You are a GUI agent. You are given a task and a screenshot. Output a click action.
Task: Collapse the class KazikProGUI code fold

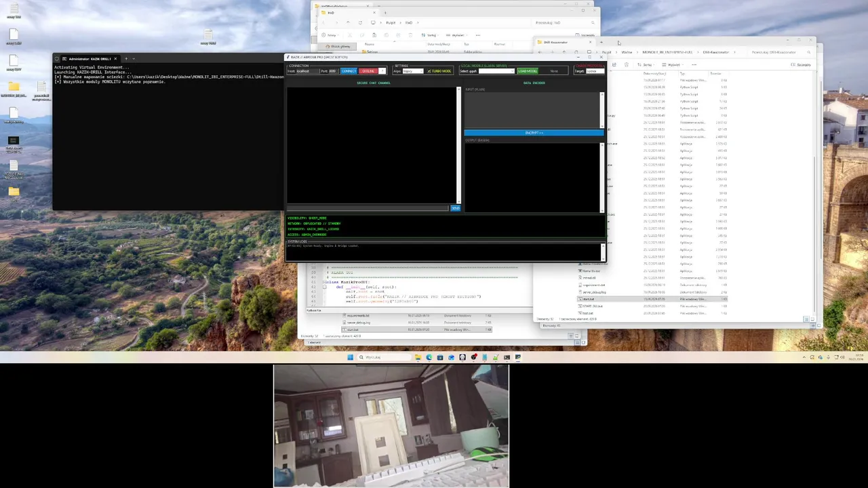[x=324, y=282]
